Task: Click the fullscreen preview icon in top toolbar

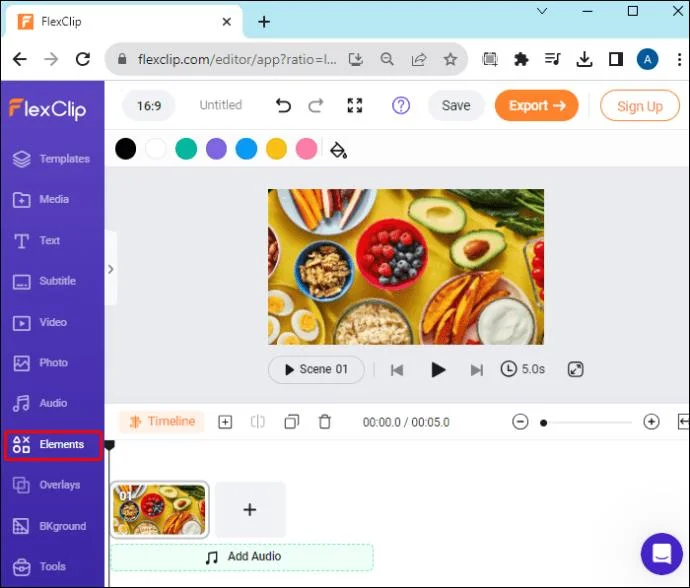Action: (355, 106)
